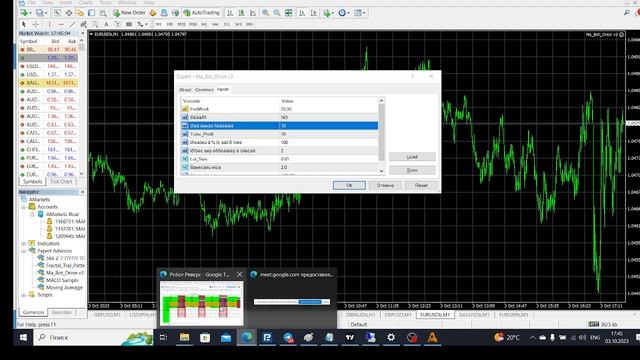640x360 pixels.
Task: Select the text label tool (A)
Action: point(106,24)
